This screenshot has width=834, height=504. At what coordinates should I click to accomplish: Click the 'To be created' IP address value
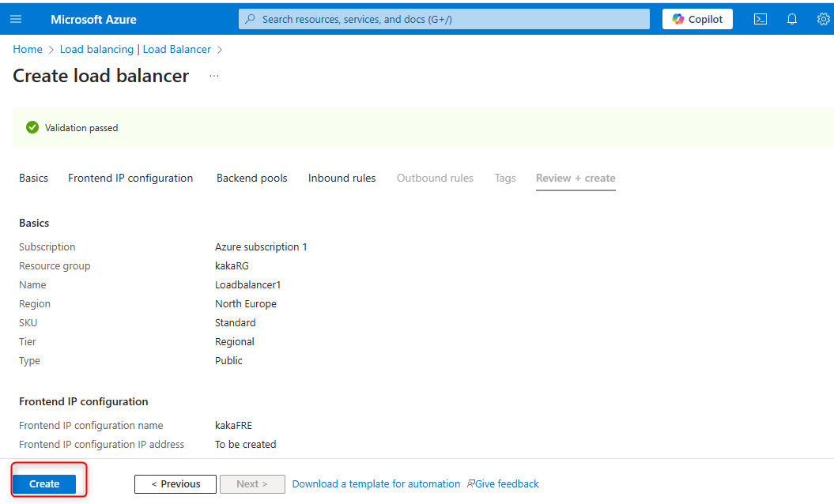point(246,445)
